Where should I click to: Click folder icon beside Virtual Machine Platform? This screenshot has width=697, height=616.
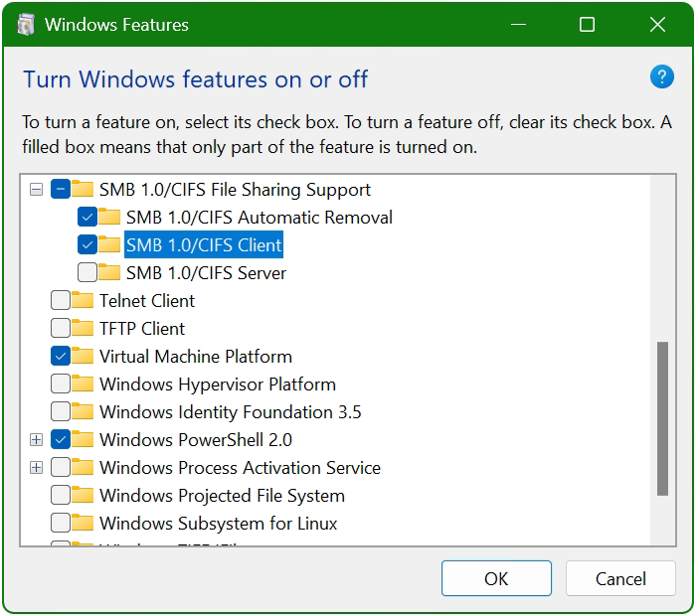83,356
